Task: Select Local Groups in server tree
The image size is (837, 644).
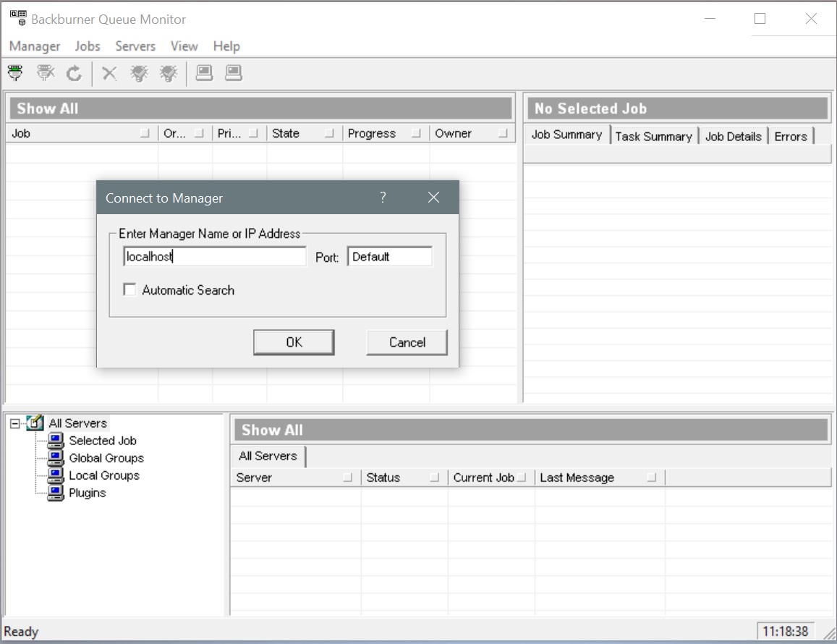Action: click(104, 475)
